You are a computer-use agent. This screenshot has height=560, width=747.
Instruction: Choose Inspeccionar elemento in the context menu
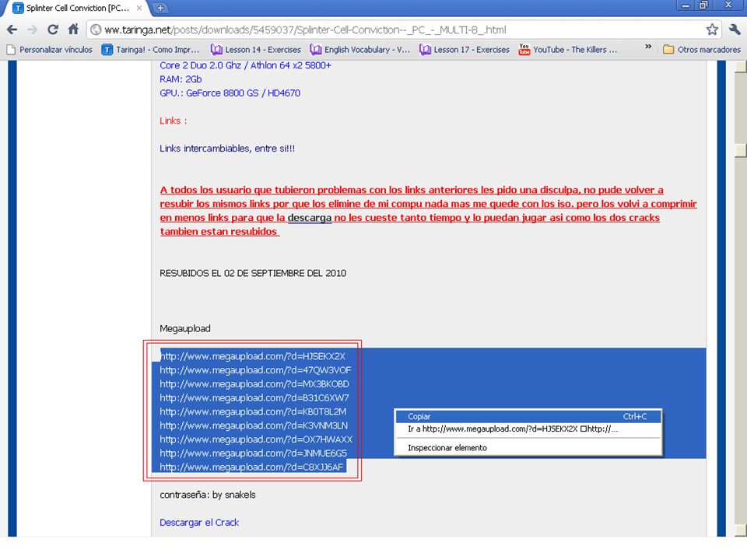pyautogui.click(x=528, y=448)
